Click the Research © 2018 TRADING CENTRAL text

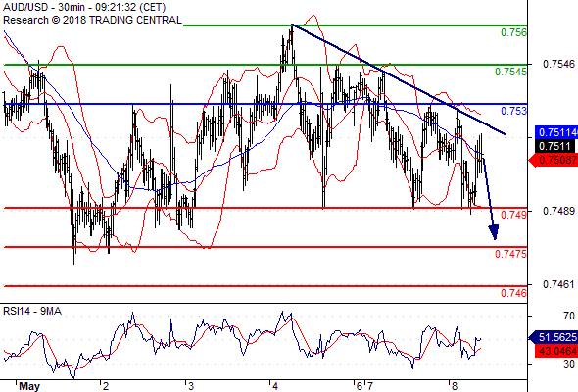92,20
